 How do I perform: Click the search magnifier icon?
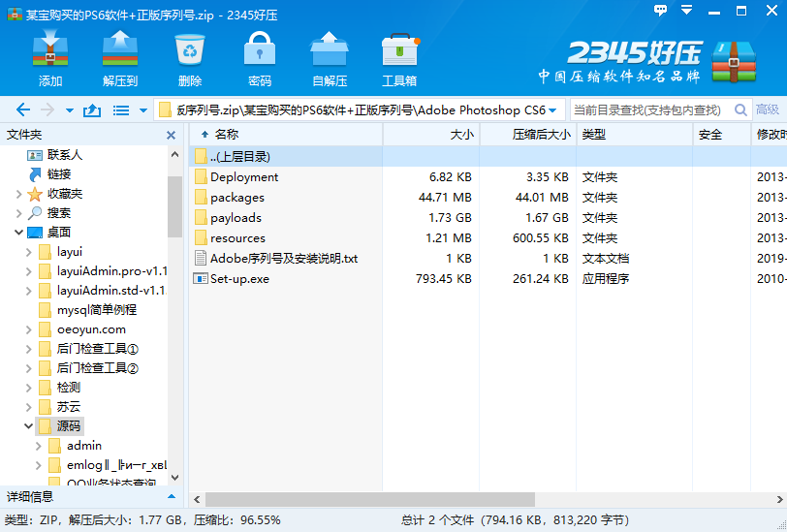pyautogui.click(x=741, y=110)
